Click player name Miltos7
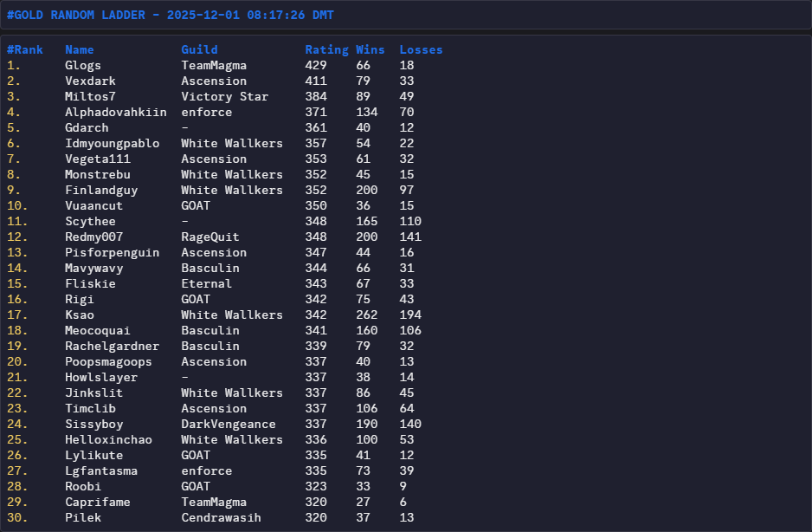 (90, 96)
